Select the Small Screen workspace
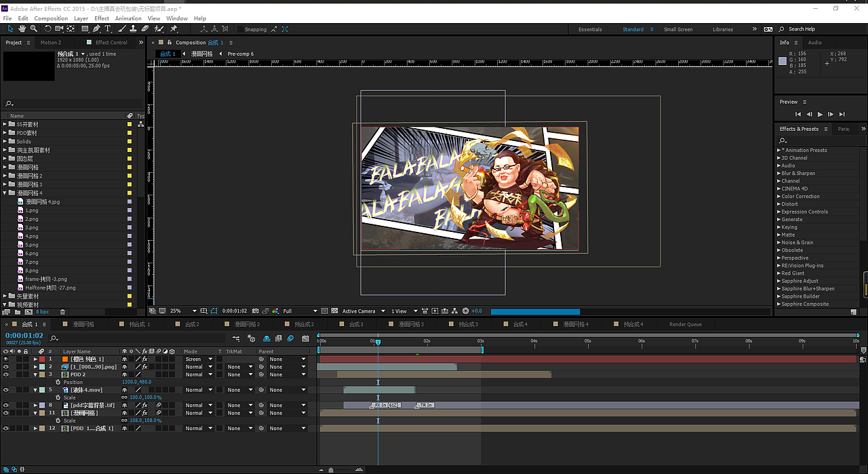868x474 pixels. [x=678, y=29]
